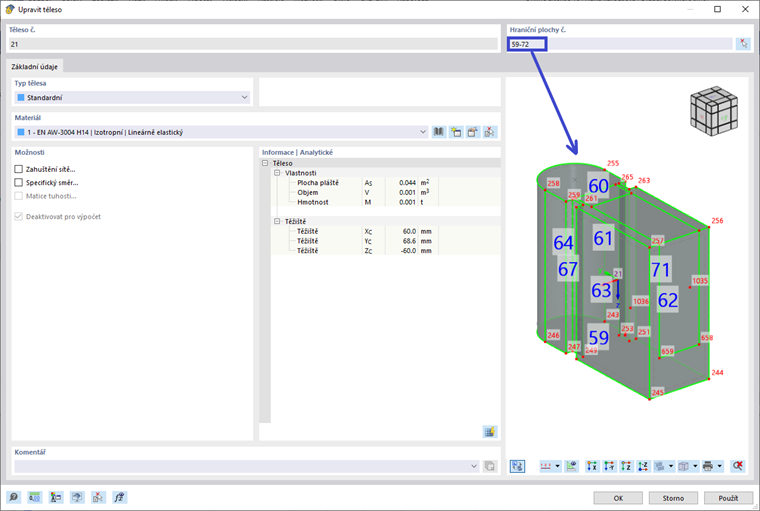
Task: Click the Hraniční plochy field 59-72
Action: (x=620, y=44)
